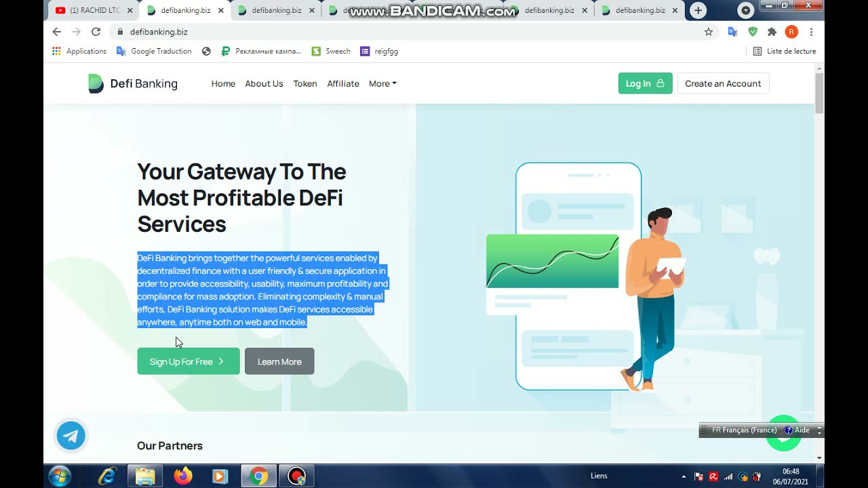
Task: Open the globe bookmark icon
Action: tap(206, 51)
